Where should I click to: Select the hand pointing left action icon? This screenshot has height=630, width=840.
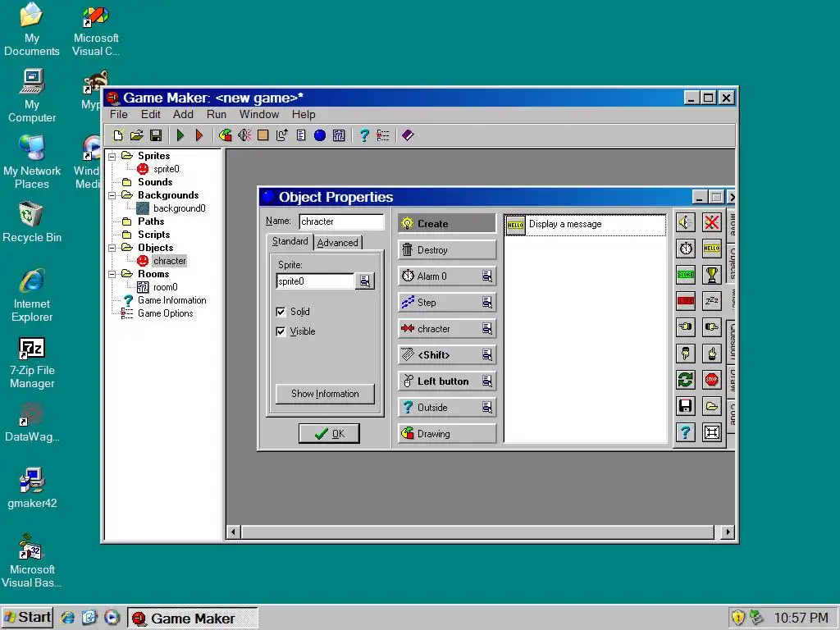tap(686, 326)
